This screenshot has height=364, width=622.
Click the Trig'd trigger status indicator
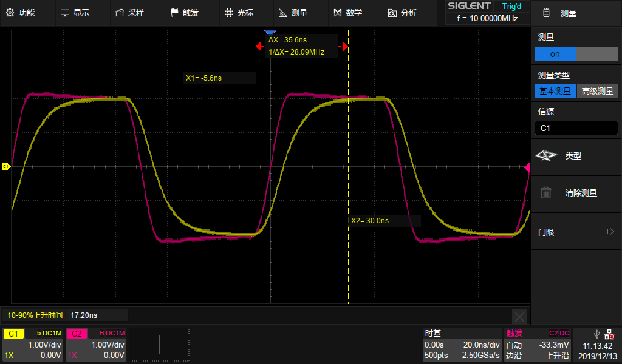511,6
